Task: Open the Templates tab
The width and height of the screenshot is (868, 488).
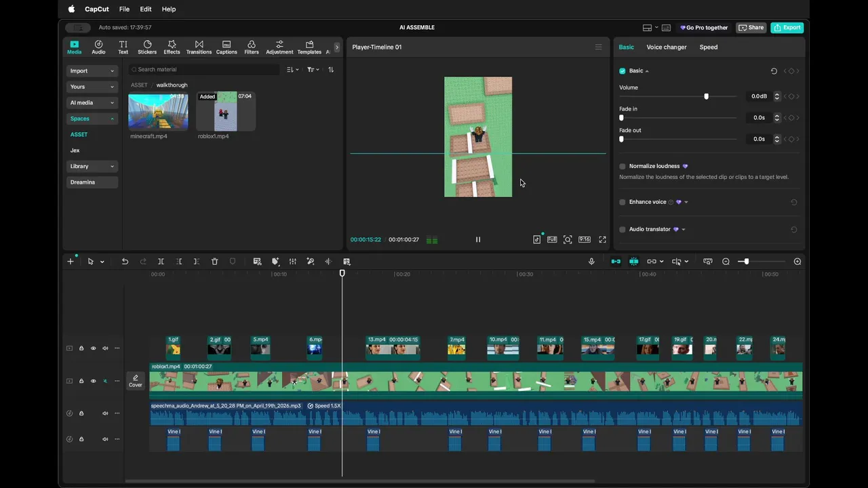Action: click(309, 47)
